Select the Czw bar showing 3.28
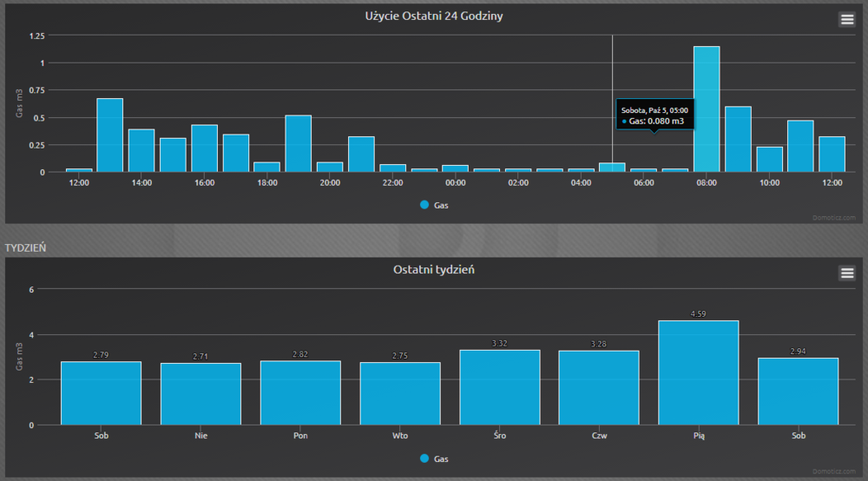This screenshot has width=868, height=481. click(x=599, y=388)
